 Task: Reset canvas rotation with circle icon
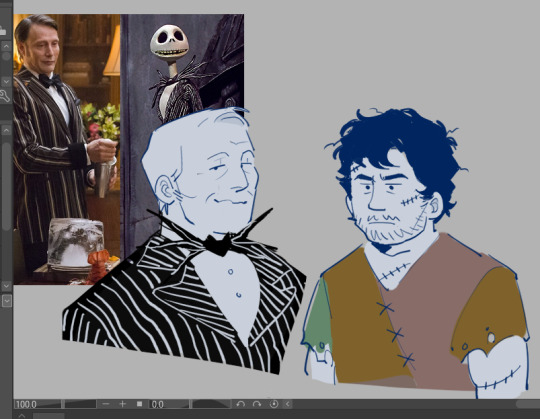click(274, 404)
